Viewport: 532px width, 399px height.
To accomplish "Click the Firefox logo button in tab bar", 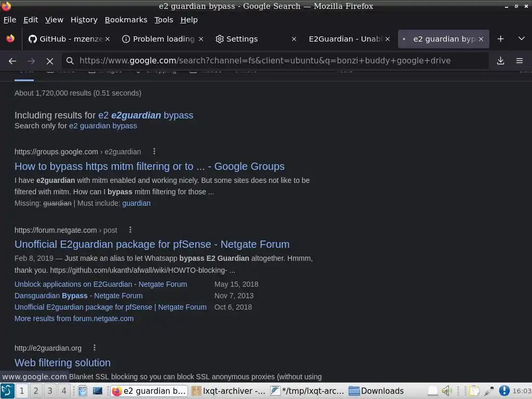I will point(10,38).
